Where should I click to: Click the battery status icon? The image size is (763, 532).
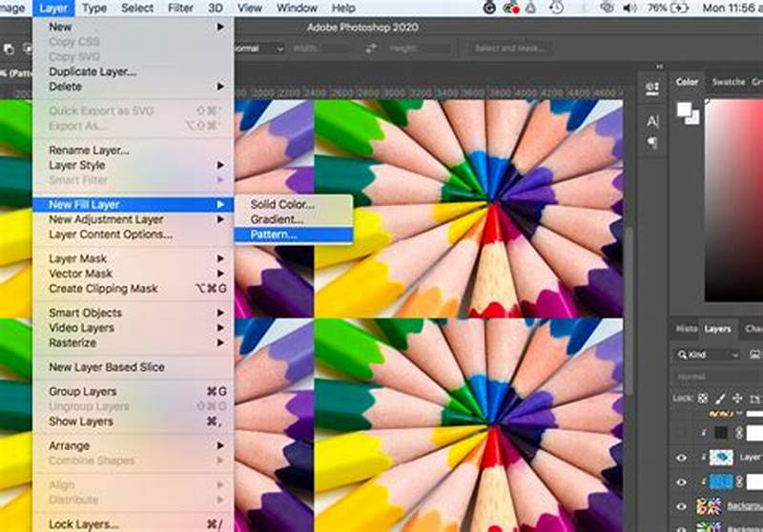pyautogui.click(x=679, y=8)
